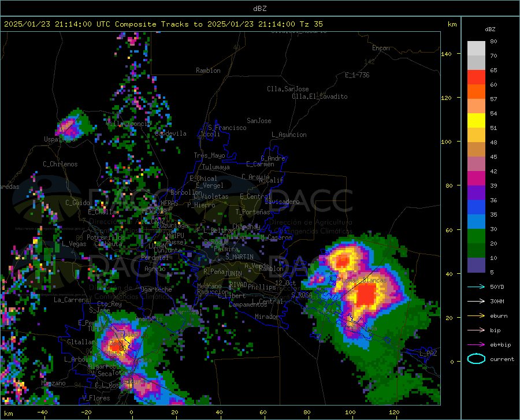Click the yellow 51 dBZ legend swatch
The width and height of the screenshot is (520, 420).
476,121
